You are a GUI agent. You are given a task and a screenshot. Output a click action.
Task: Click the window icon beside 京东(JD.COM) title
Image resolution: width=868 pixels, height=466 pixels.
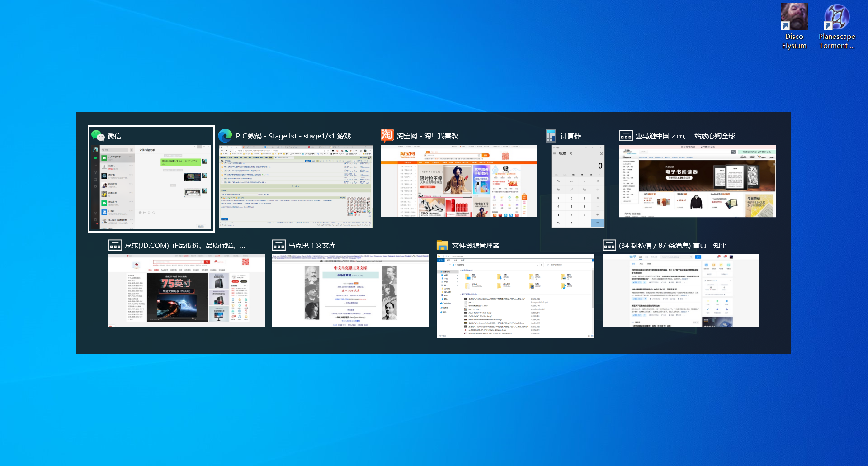115,245
